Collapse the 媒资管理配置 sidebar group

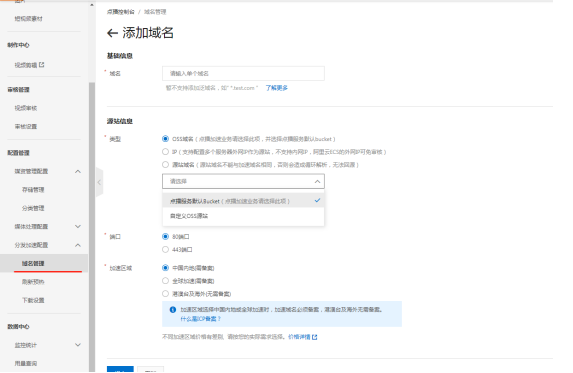pos(78,171)
